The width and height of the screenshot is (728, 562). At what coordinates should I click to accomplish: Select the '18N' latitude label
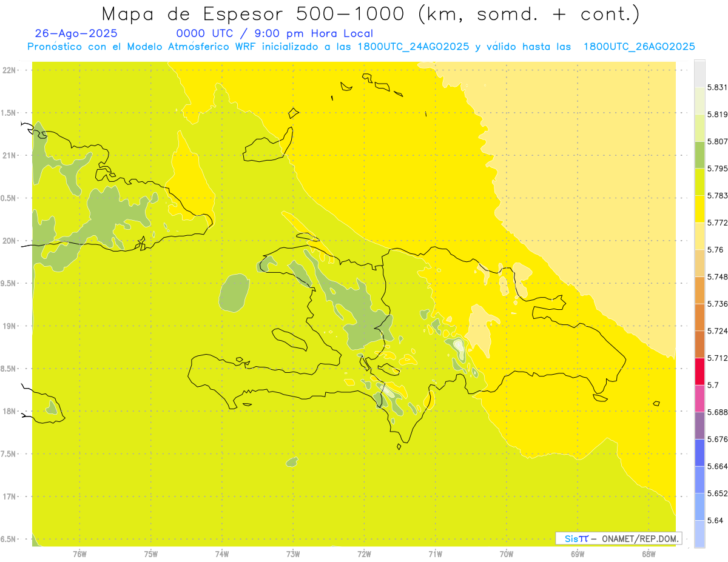[x=9, y=411]
